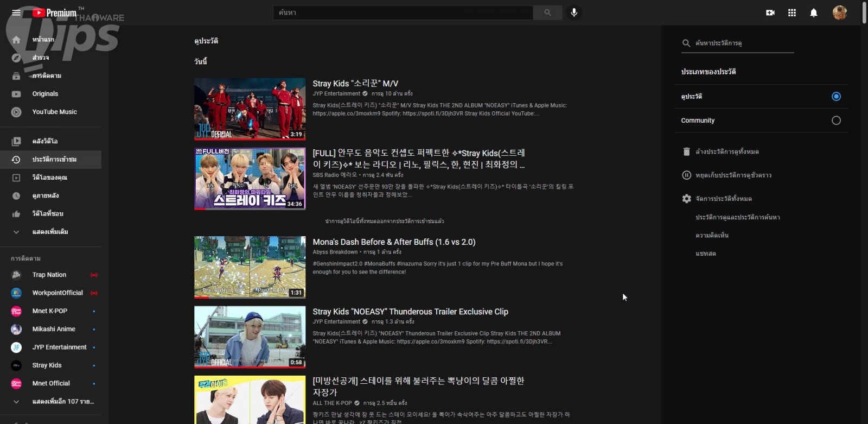
Task: Open watch and search history link (ประวัติการดูและประวัติการค้นหา)
Action: 738,217
